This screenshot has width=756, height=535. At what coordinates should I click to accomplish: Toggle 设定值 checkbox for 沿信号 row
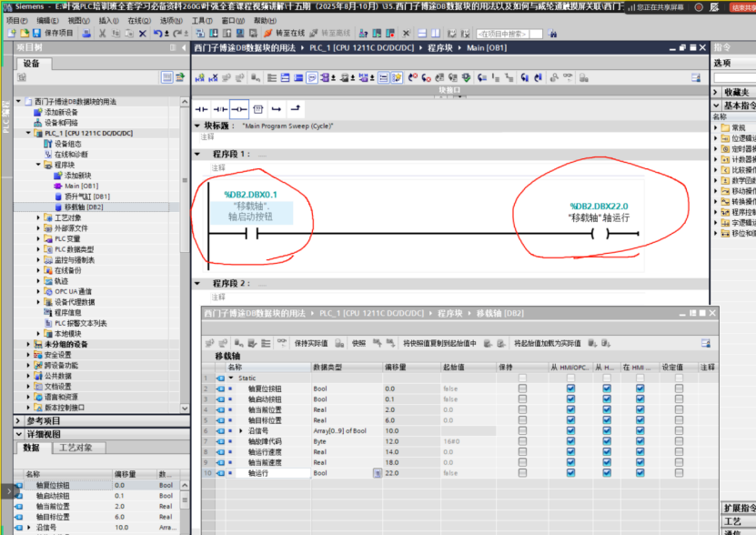[x=679, y=430]
